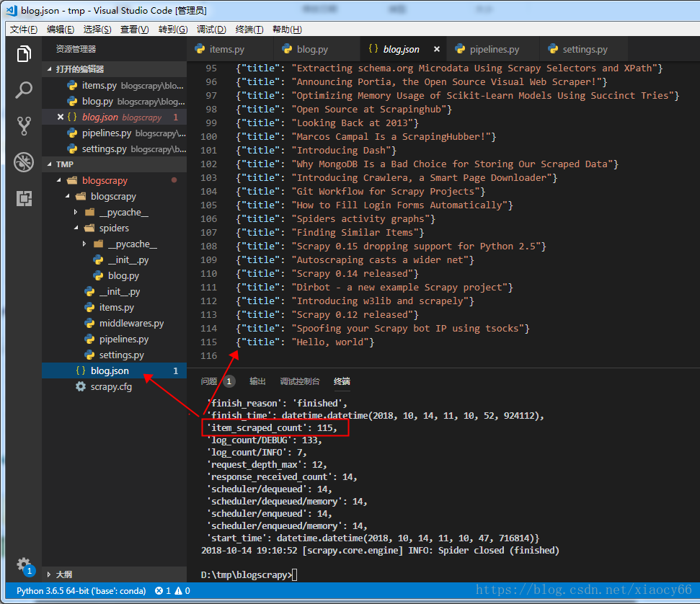Image resolution: width=700 pixels, height=604 pixels.
Task: Open the Extensions view
Action: point(24,198)
